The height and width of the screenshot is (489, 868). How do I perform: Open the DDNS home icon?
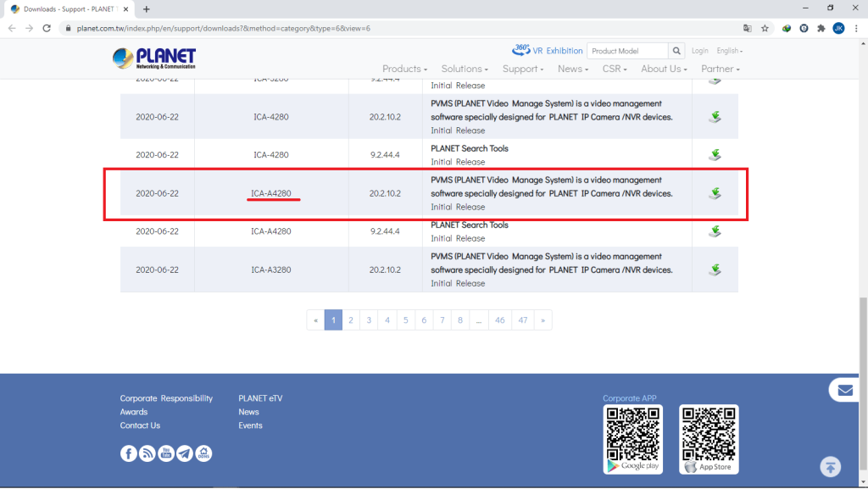203,453
